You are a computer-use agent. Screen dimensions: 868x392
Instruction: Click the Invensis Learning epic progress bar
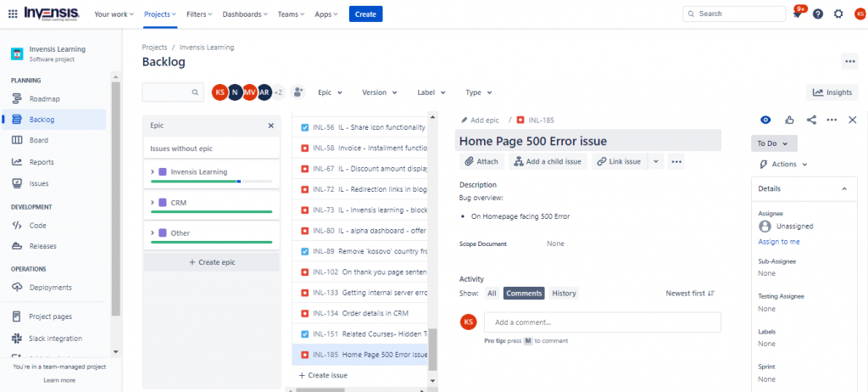point(211,182)
